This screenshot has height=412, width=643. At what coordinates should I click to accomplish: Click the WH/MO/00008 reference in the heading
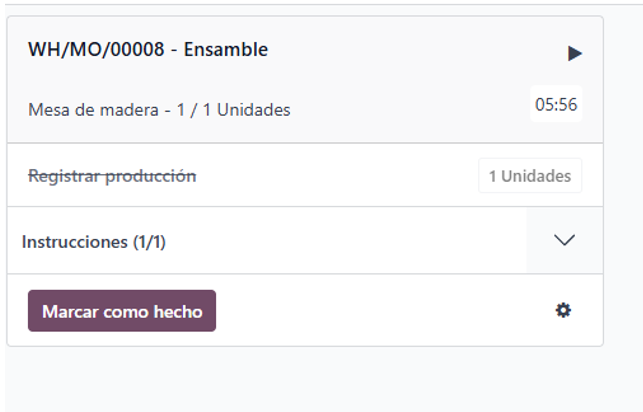pyautogui.click(x=96, y=50)
